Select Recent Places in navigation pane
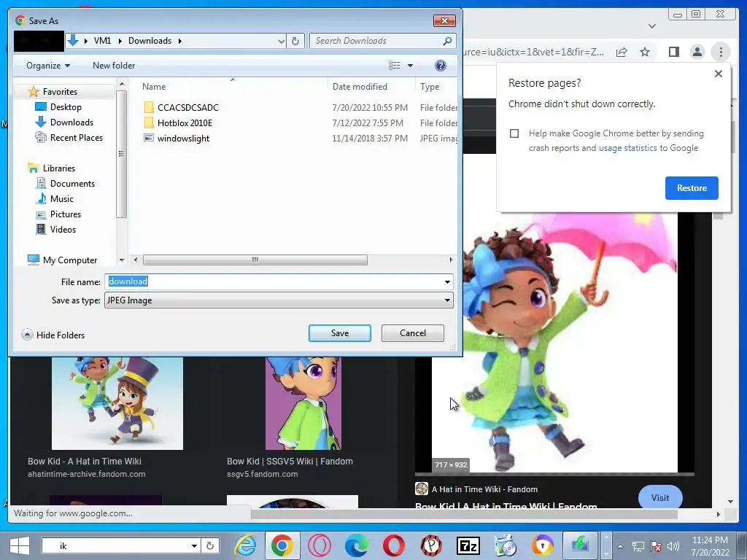The height and width of the screenshot is (560, 747). click(x=69, y=138)
